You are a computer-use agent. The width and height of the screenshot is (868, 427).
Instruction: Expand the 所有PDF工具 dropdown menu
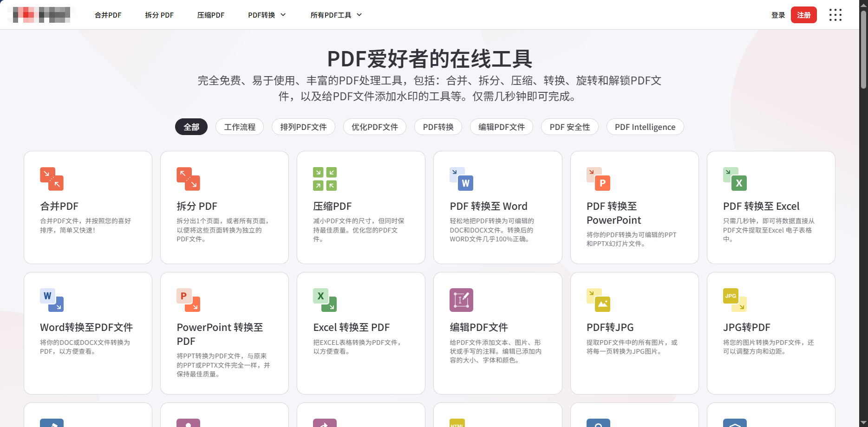click(336, 15)
